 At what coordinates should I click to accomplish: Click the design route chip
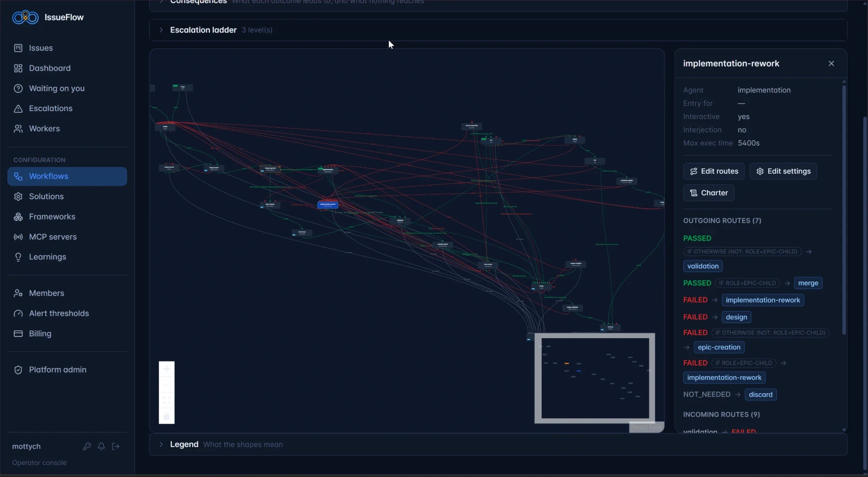point(736,317)
